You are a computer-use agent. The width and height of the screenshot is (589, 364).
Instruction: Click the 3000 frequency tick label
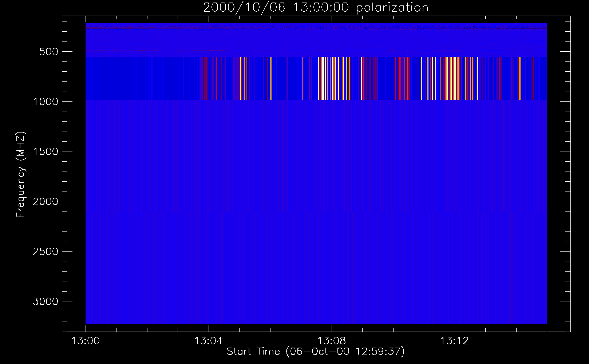[46, 301]
